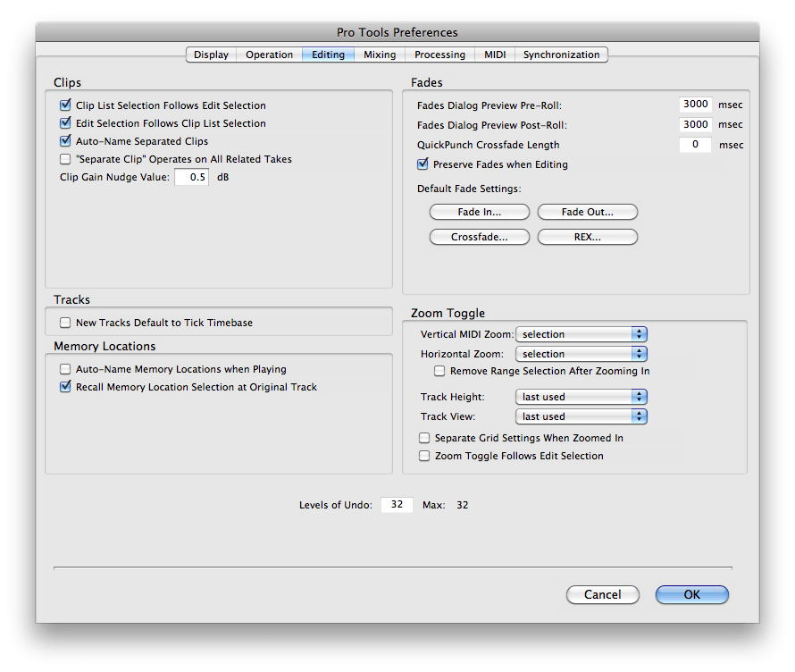Enable Zoom Toggle Follows Edit Selection
This screenshot has height=672, width=795.
424,456
